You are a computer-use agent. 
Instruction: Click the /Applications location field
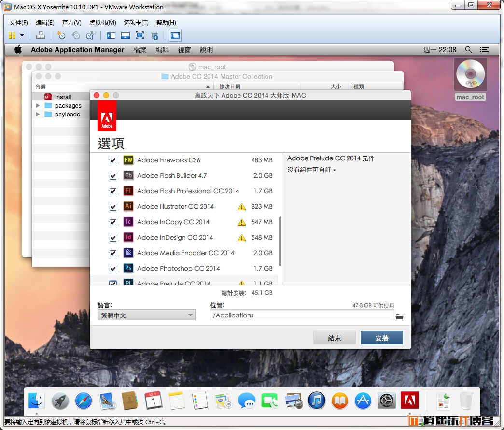(x=302, y=315)
